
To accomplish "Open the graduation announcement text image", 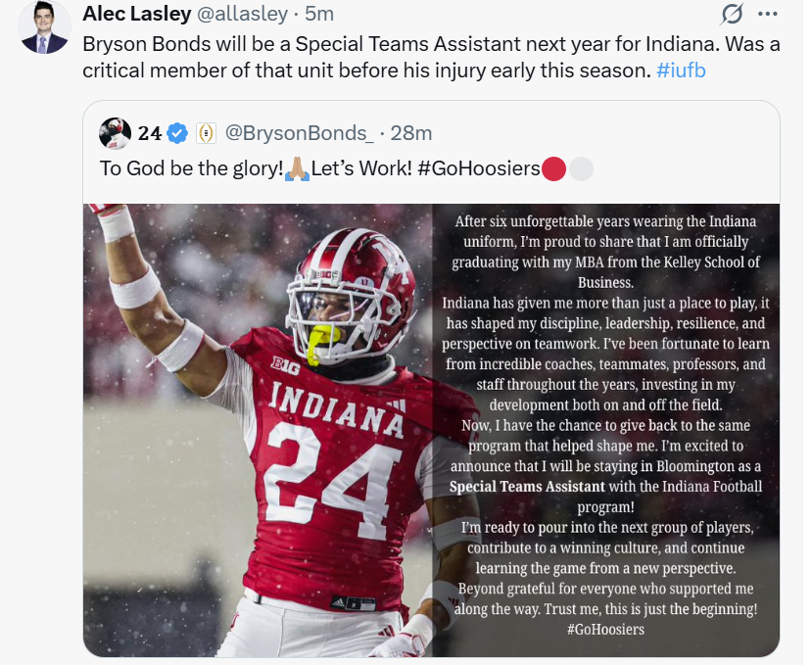I will click(x=606, y=429).
